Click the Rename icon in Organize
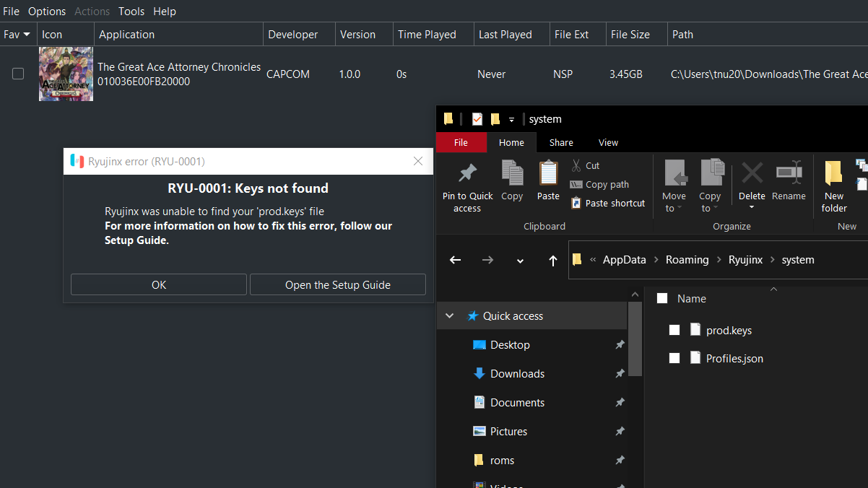The image size is (868, 488). coord(789,174)
